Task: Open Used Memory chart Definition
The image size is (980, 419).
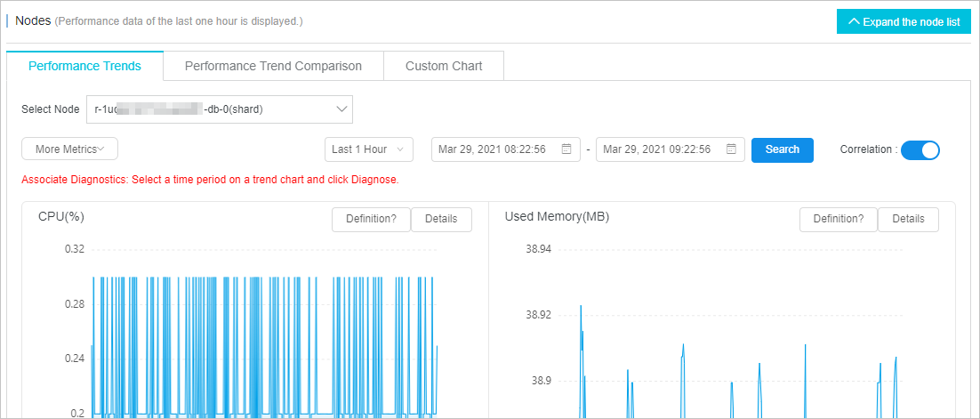Action: click(x=838, y=220)
